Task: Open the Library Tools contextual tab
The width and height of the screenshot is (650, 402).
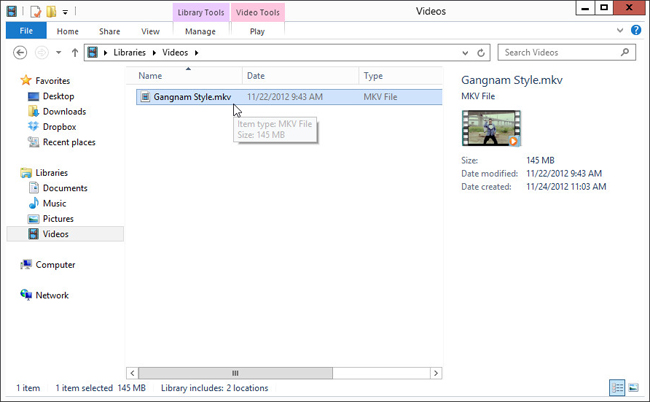Action: (x=201, y=12)
